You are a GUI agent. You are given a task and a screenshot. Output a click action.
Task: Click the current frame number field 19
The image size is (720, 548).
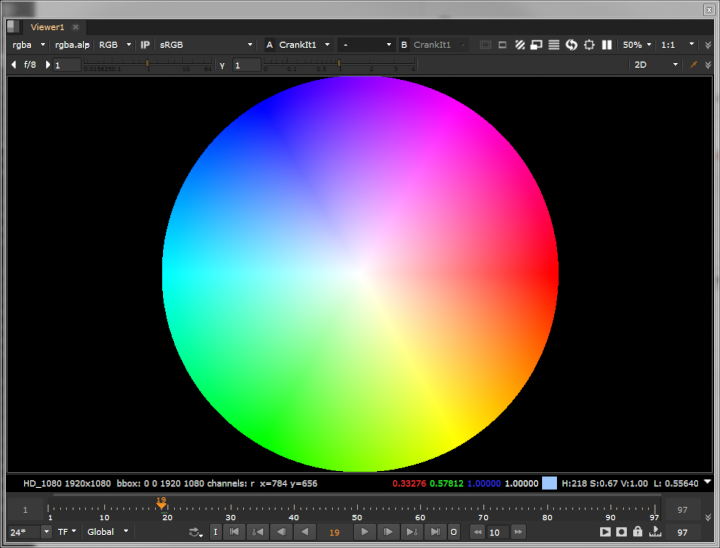pyautogui.click(x=334, y=532)
